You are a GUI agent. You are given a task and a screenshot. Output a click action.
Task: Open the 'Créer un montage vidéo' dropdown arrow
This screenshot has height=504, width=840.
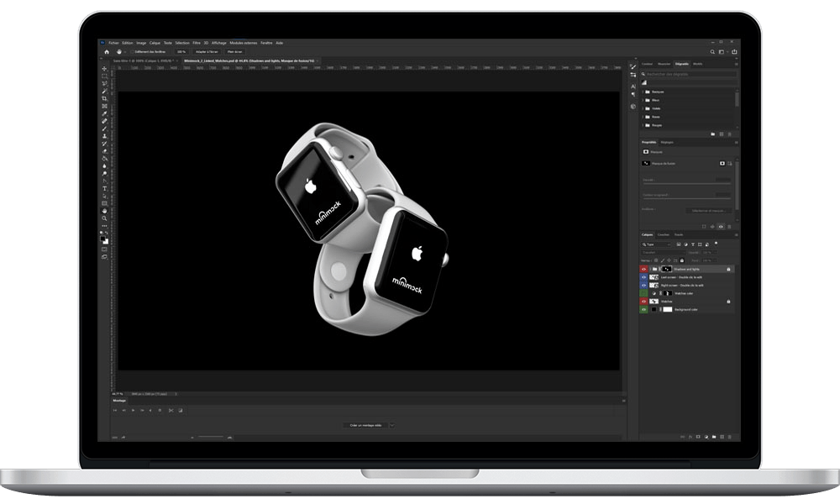(x=391, y=425)
